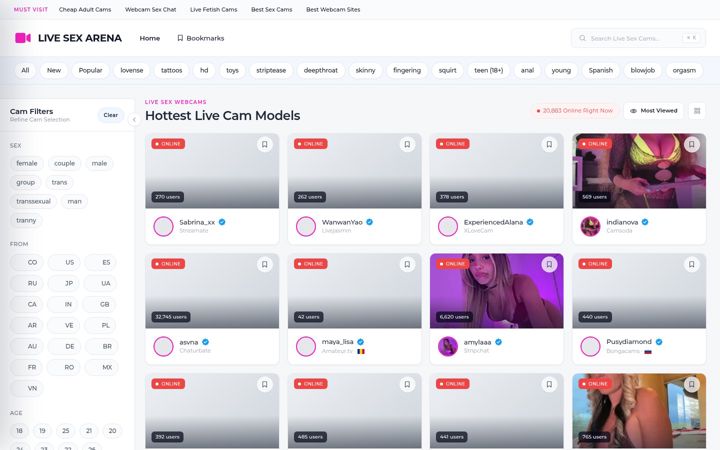Select the Popular category tab
This screenshot has height=450, width=720.
[90, 70]
